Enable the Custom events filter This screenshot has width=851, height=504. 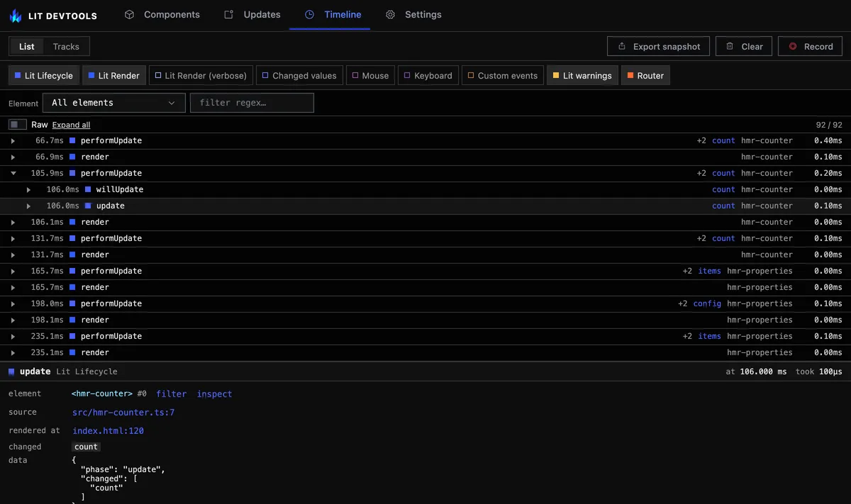click(503, 76)
